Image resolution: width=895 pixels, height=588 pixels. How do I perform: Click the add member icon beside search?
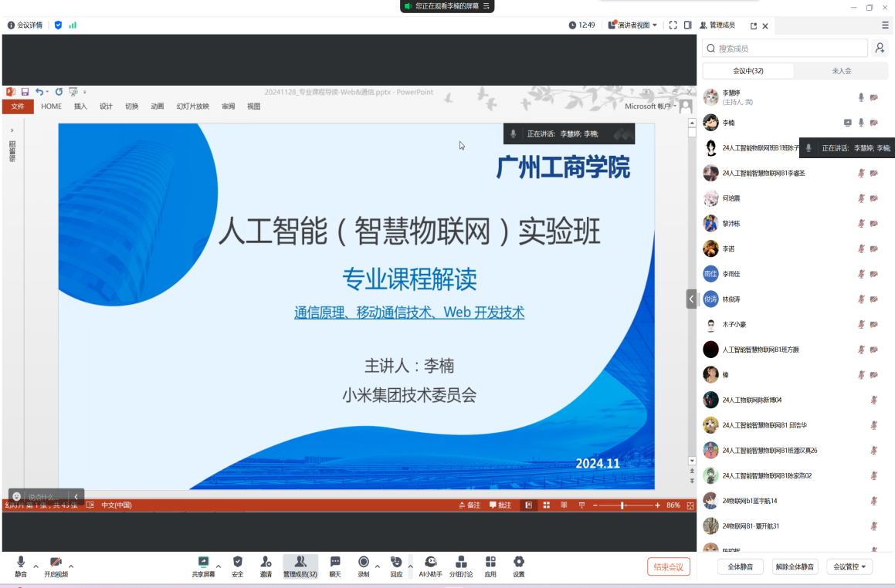click(880, 49)
